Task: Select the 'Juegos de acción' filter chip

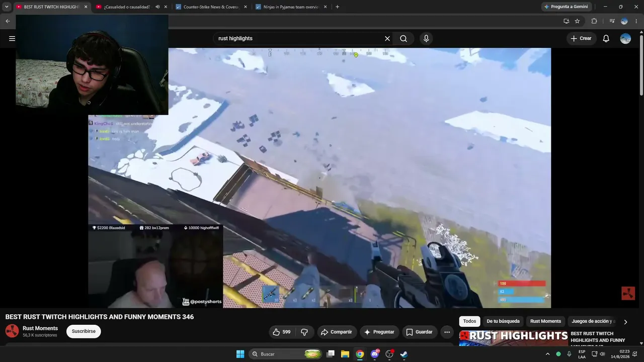Action: (593, 321)
